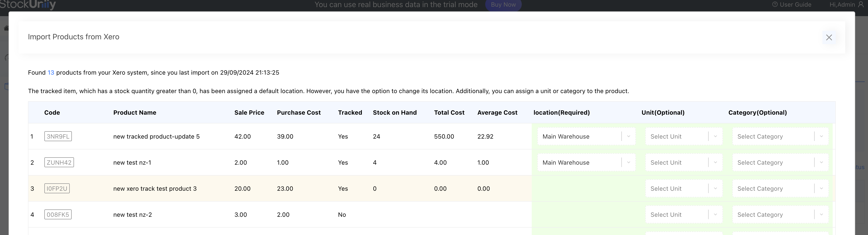Choose Select Category for product ZUNH42
Image resolution: width=868 pixels, height=235 pixels.
click(x=780, y=163)
